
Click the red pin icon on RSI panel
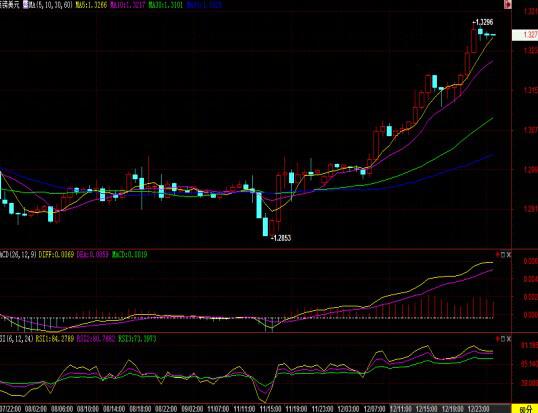pyautogui.click(x=498, y=339)
